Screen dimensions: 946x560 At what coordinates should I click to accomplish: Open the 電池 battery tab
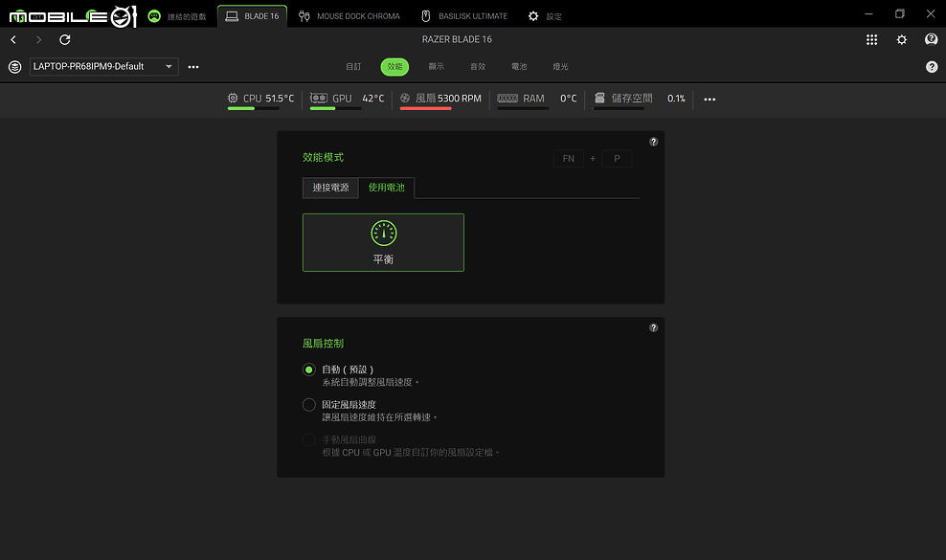point(519,66)
